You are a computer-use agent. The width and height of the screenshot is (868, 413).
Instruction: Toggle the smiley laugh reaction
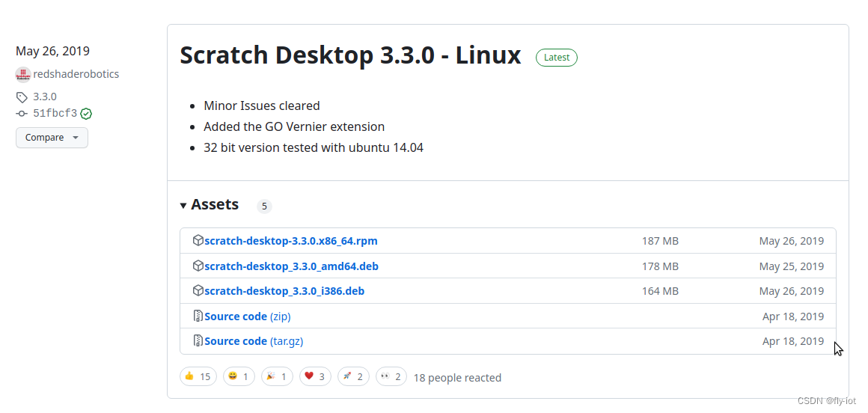[x=239, y=376]
